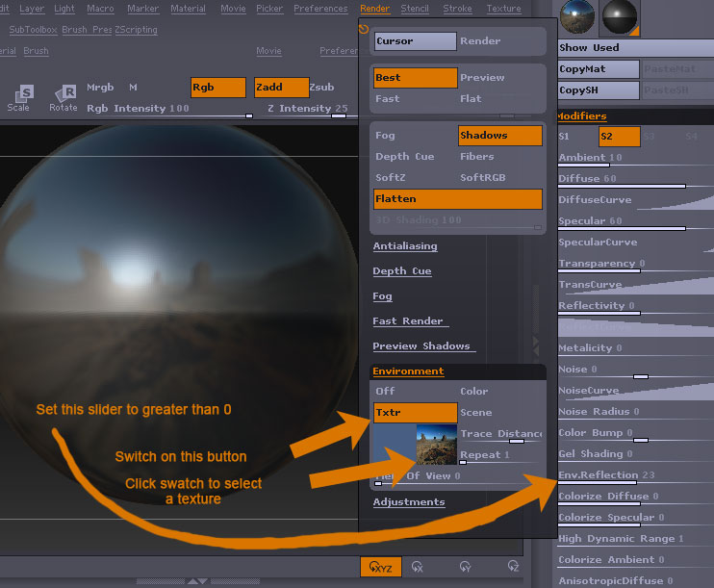Select the S1 shader slot
This screenshot has width=714, height=588.
(x=564, y=137)
